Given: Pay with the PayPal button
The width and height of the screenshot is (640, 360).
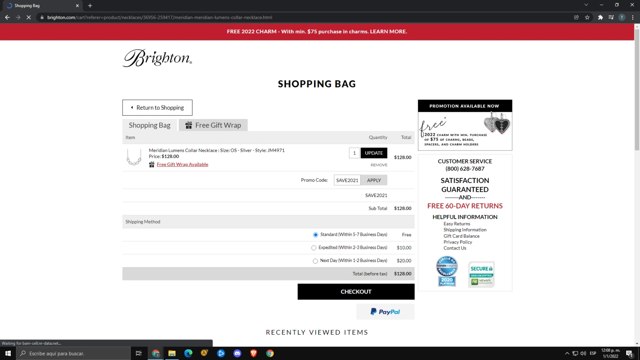Looking at the screenshot, I should point(385,312).
